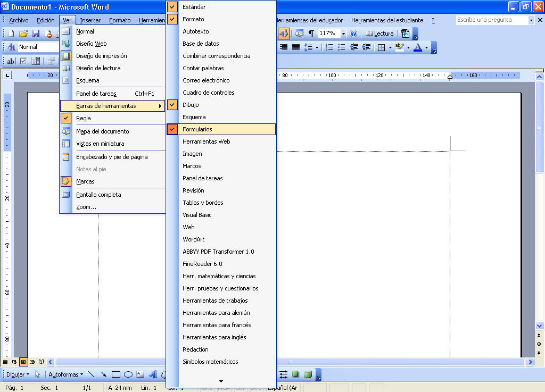Image resolution: width=545 pixels, height=392 pixels.
Task: Choose Pantalla completa from Ver menu
Action: coord(113,195)
